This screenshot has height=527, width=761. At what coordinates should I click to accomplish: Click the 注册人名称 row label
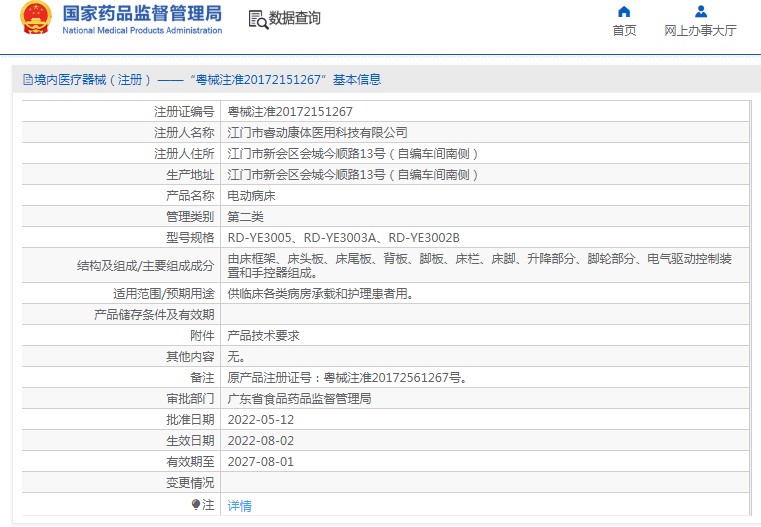pyautogui.click(x=184, y=132)
